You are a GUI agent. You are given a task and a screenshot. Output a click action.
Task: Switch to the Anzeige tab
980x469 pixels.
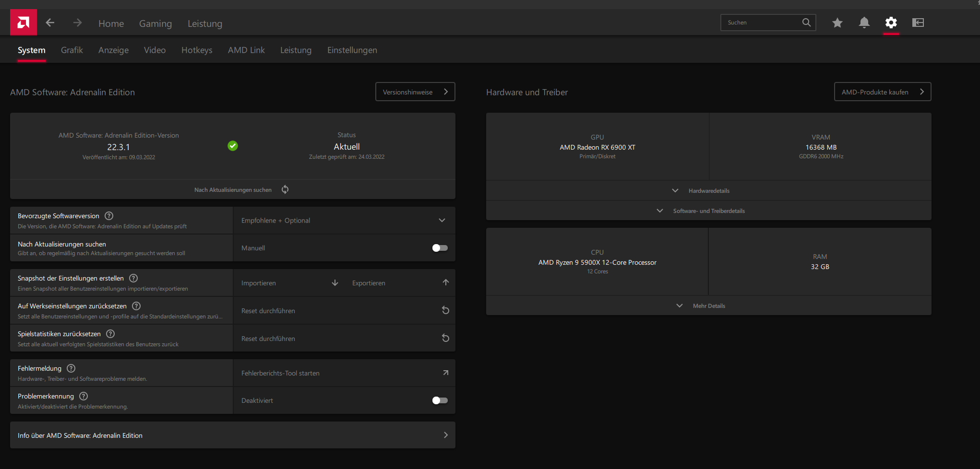click(113, 50)
